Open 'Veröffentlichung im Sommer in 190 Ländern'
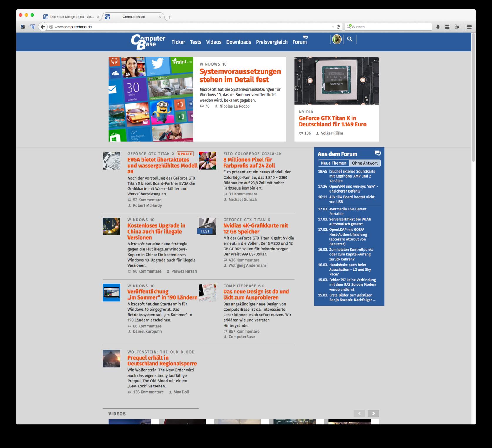The width and height of the screenshot is (492, 448). (x=162, y=295)
